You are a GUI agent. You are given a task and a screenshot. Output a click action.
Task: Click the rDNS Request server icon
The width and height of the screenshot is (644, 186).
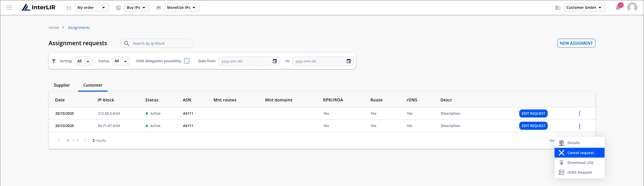click(561, 172)
